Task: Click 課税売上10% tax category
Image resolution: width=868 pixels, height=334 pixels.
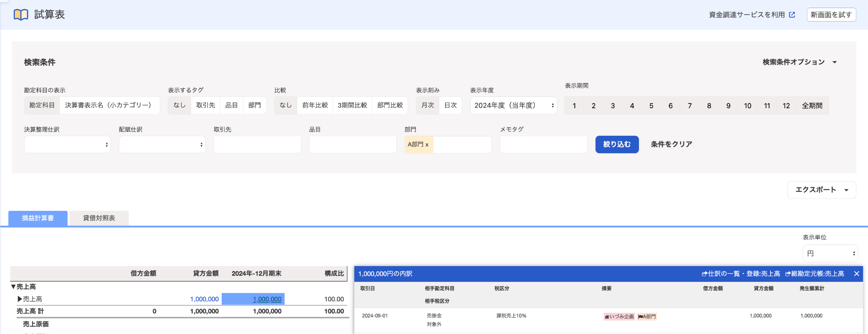Action: pyautogui.click(x=511, y=316)
